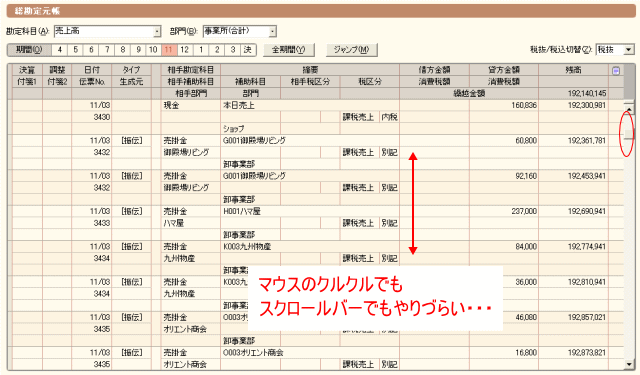Select month 5 in the period bar

76,50
